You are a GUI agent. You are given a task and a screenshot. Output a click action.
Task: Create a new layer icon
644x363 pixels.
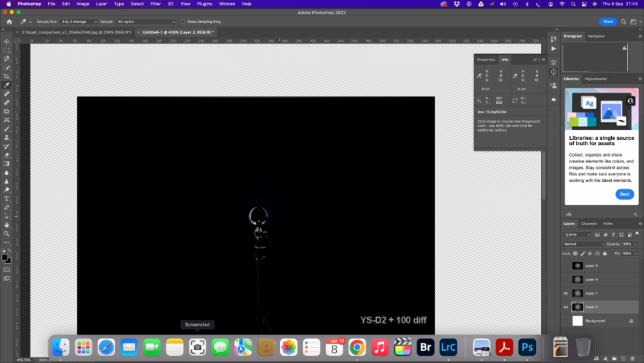[x=623, y=358]
